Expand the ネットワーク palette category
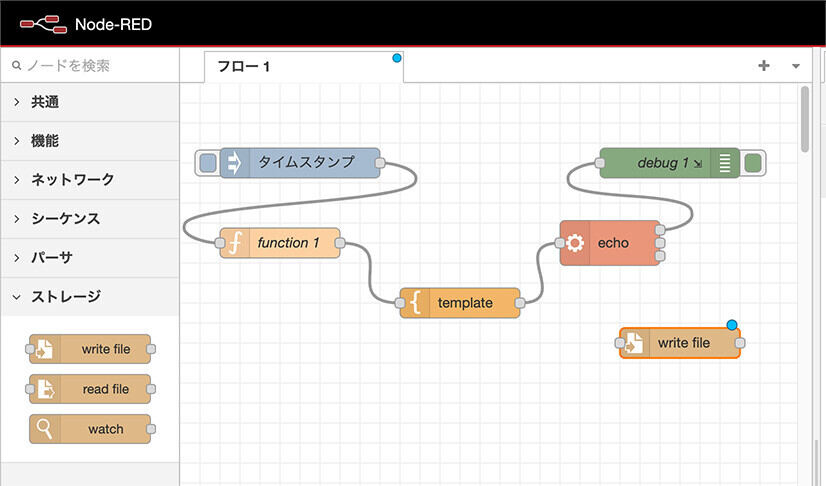 (x=90, y=180)
